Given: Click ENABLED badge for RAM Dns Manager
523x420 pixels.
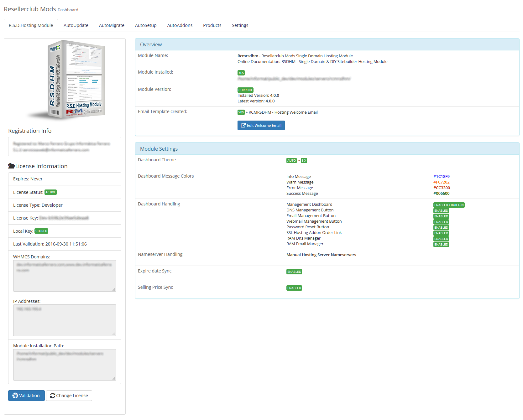Looking at the screenshot, I should (x=441, y=239).
